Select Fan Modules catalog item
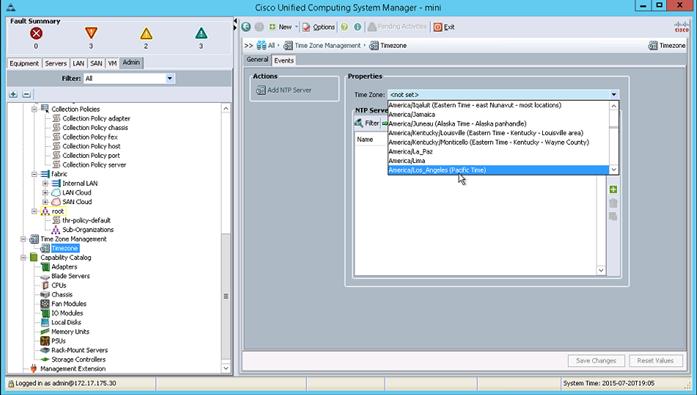 click(x=68, y=304)
